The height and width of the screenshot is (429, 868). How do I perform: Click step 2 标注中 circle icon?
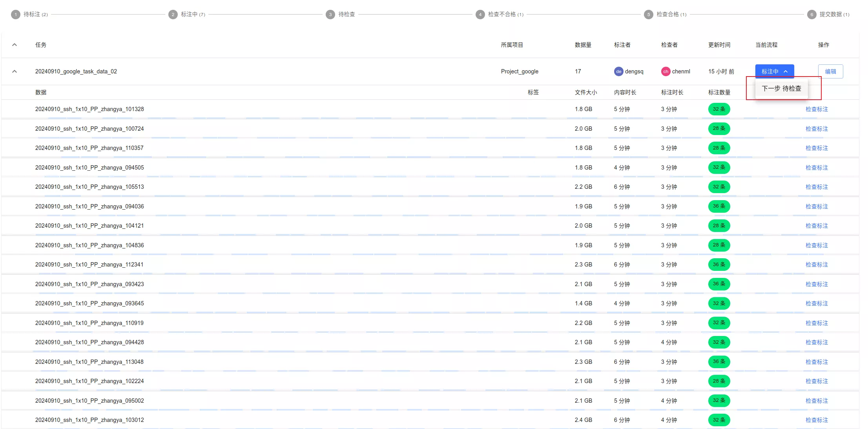point(173,15)
